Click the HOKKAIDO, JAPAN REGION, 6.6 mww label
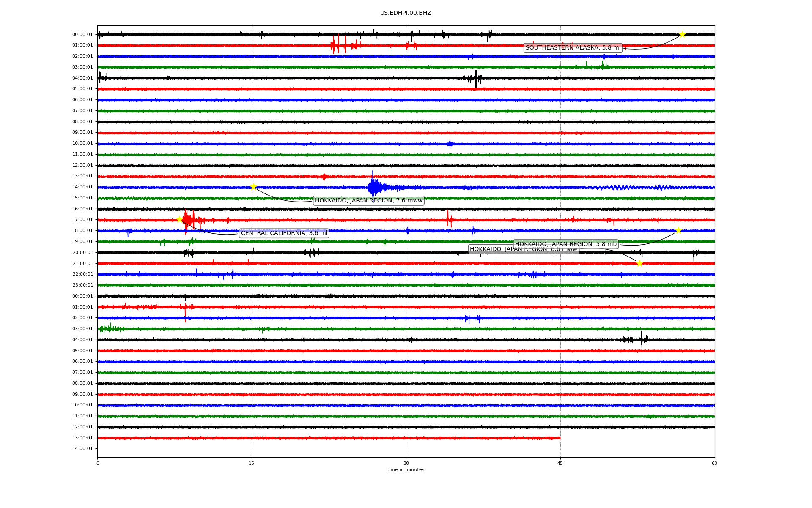The width and height of the screenshot is (812, 508). (491, 250)
